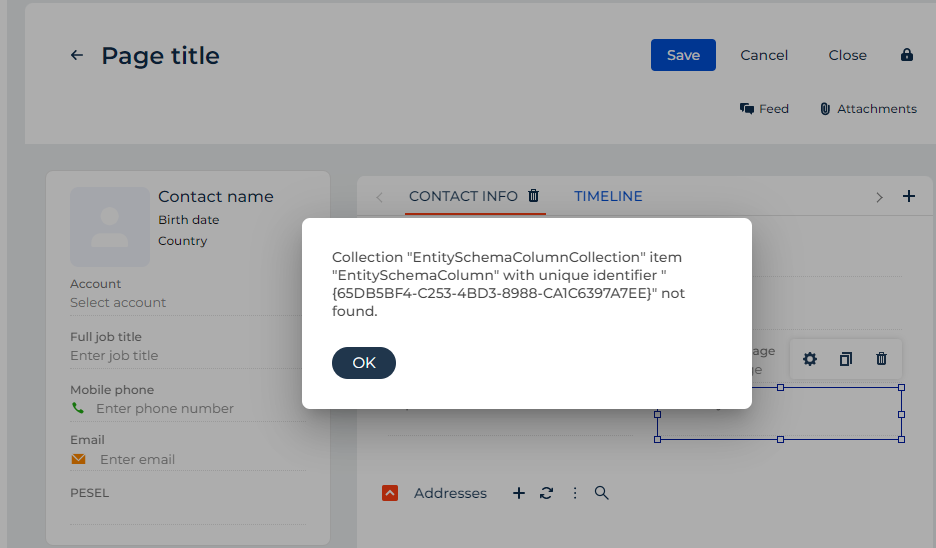
Task: Show next tabs with right chevron
Action: click(x=879, y=198)
